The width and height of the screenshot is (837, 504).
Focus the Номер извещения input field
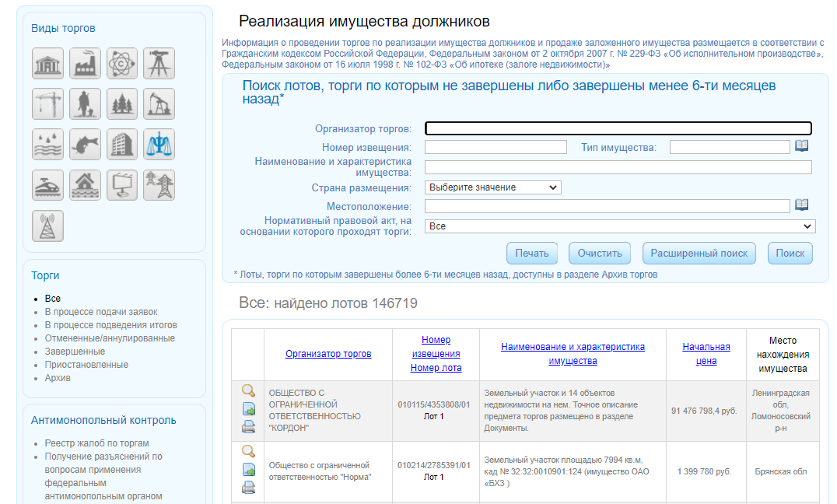(x=496, y=147)
